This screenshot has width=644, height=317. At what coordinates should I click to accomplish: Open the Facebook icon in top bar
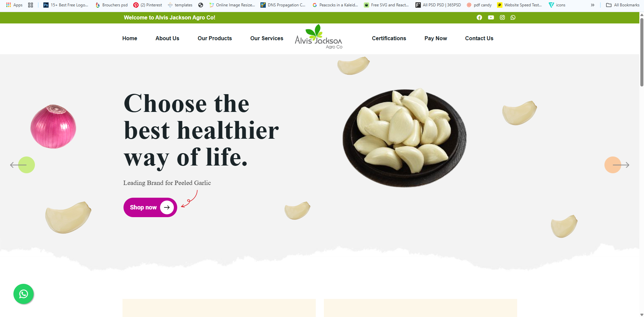point(479,17)
